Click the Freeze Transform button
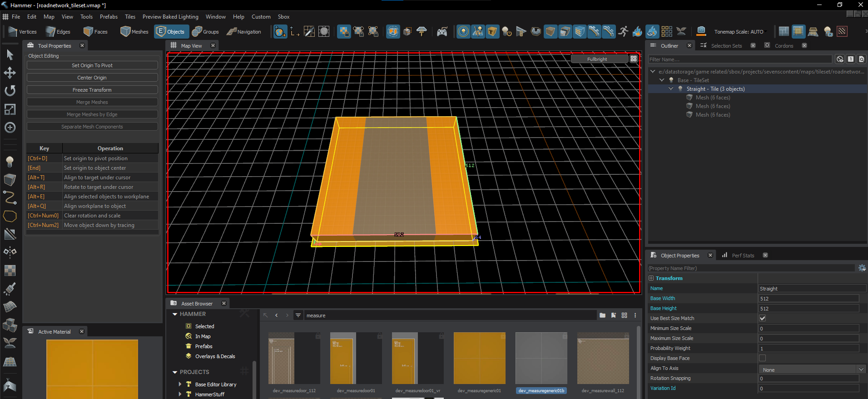Viewport: 868px width, 399px height. coord(92,90)
